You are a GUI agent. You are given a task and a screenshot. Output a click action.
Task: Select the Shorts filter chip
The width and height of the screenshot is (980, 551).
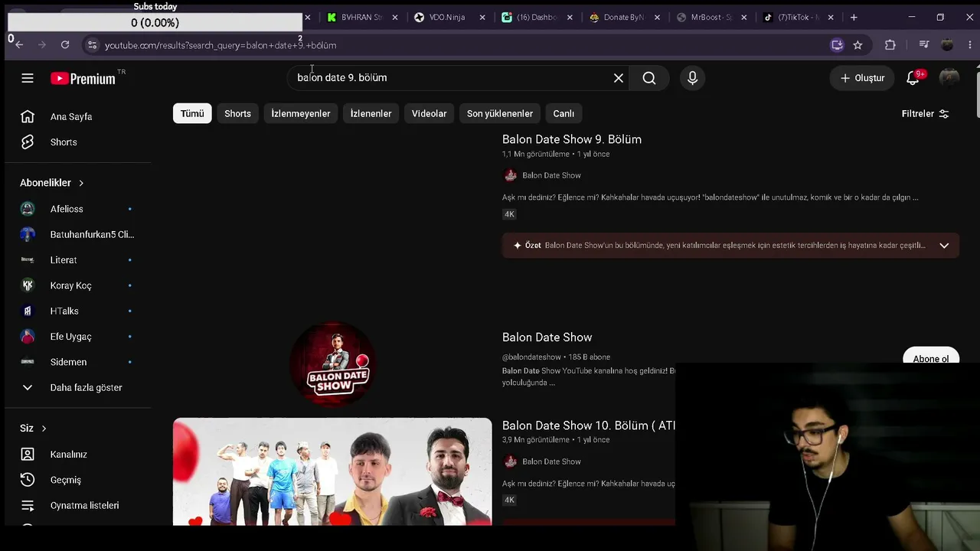point(237,113)
